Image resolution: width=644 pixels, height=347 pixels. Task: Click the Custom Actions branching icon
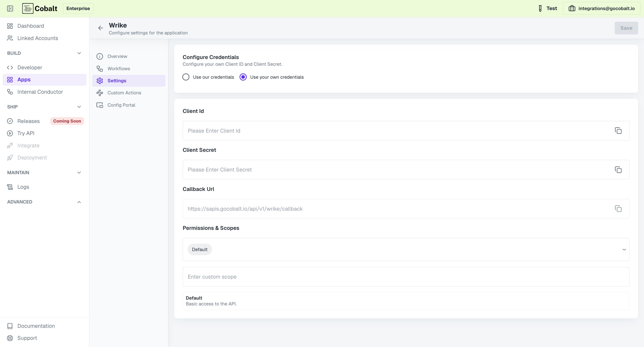coord(100,93)
